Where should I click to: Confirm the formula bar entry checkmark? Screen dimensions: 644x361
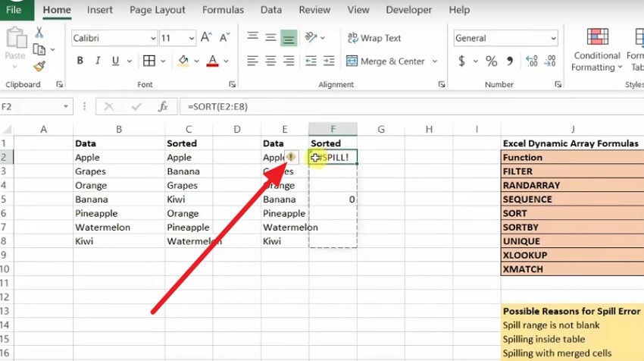pos(136,107)
